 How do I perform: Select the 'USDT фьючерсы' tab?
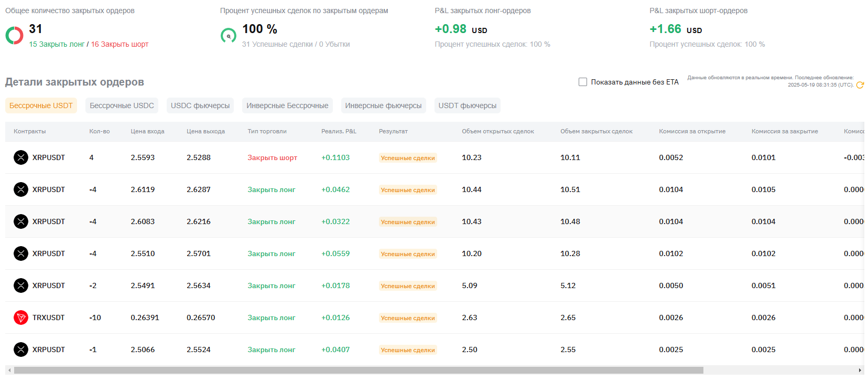[468, 105]
